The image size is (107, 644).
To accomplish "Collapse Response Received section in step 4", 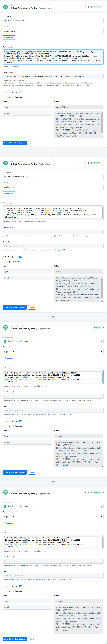I will (x=4, y=261).
